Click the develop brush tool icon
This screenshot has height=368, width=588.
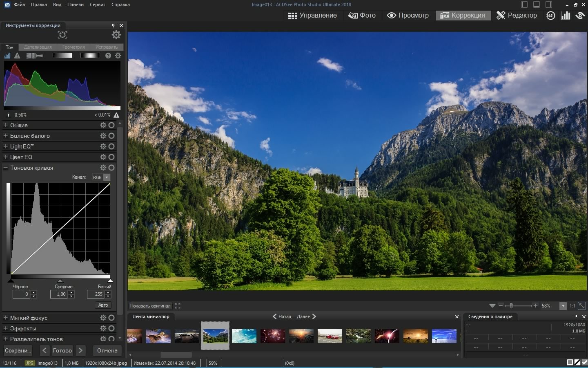pyautogui.click(x=34, y=56)
